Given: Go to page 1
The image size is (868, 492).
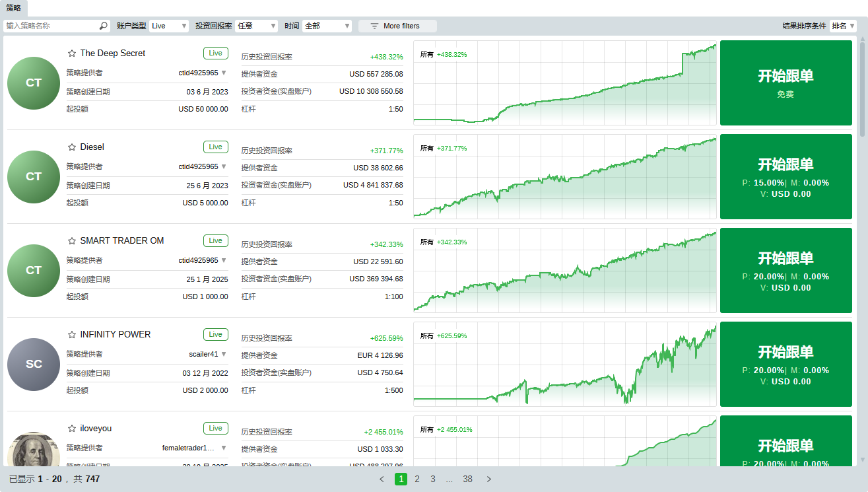Looking at the screenshot, I should click(401, 479).
